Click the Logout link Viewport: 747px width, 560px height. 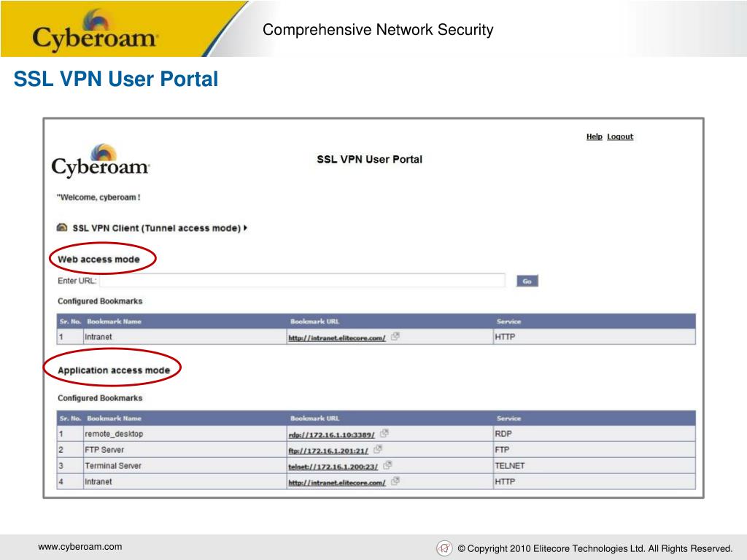[x=620, y=136]
